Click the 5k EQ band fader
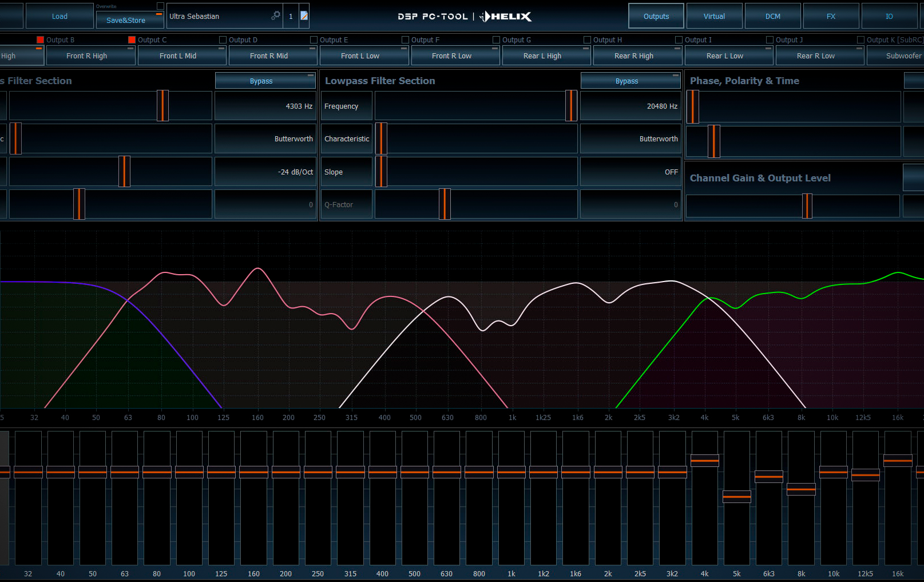Viewport: 924px width, 582px height. [x=736, y=497]
